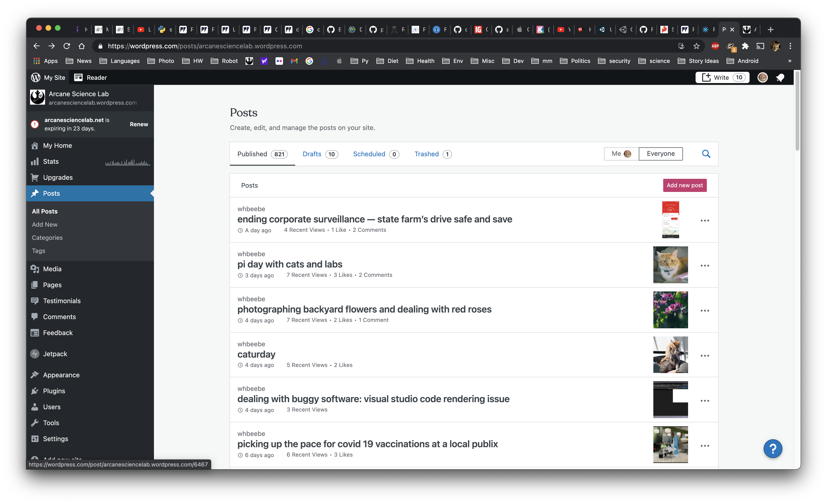Open the Story Ideas bookmarks folder

click(698, 61)
